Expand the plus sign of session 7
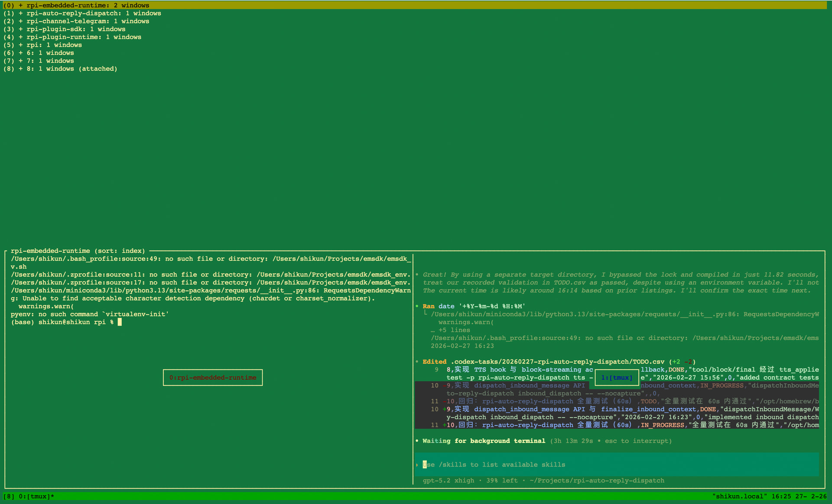 tap(20, 61)
